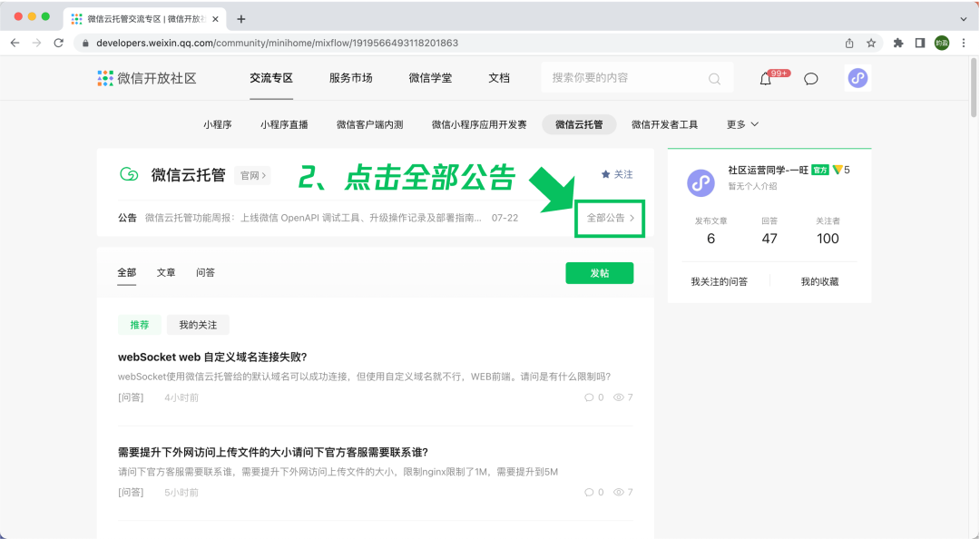Open the post about webSocket 自定义域名连接失败

pyautogui.click(x=212, y=357)
